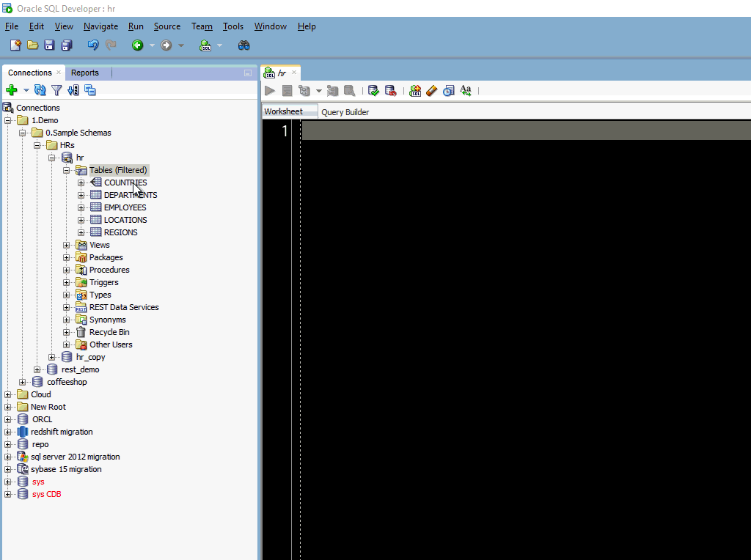Screen dimensions: 751x560
Task: Close the hr worksheet tab
Action: pos(294,73)
